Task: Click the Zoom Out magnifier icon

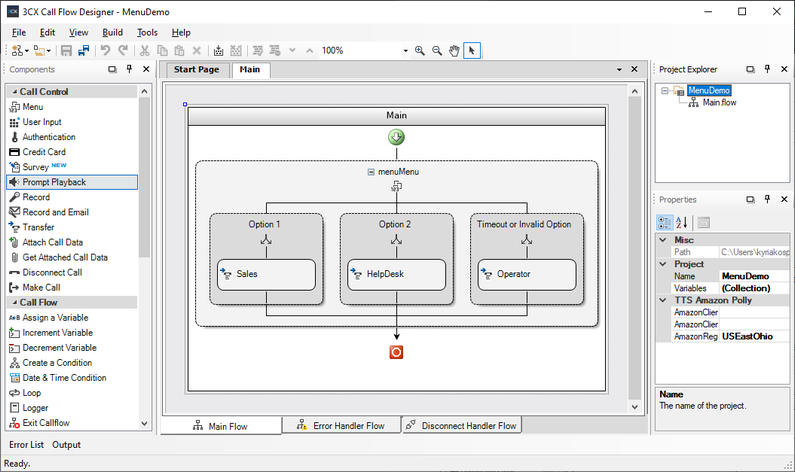Action: [x=437, y=51]
